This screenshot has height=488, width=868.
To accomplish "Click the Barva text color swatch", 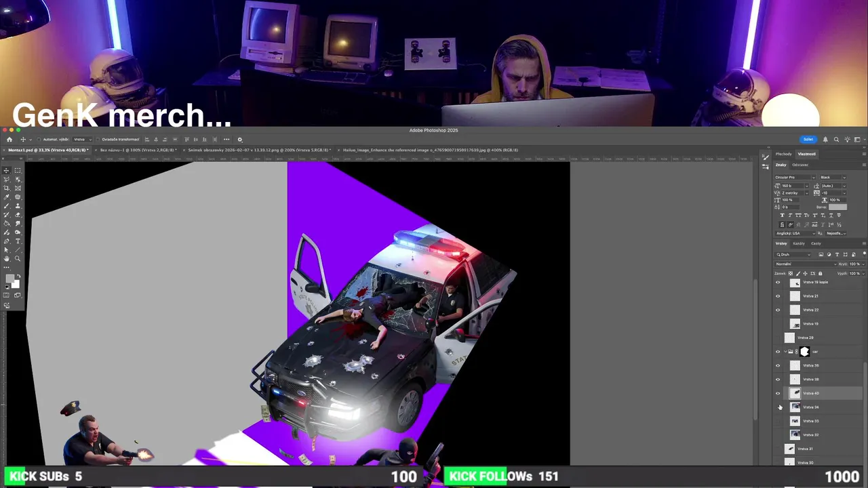I will pyautogui.click(x=837, y=207).
